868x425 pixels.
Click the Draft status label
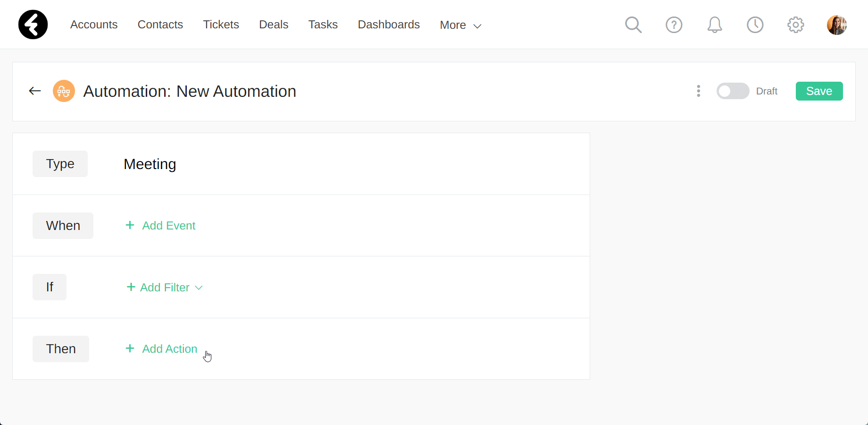(767, 91)
